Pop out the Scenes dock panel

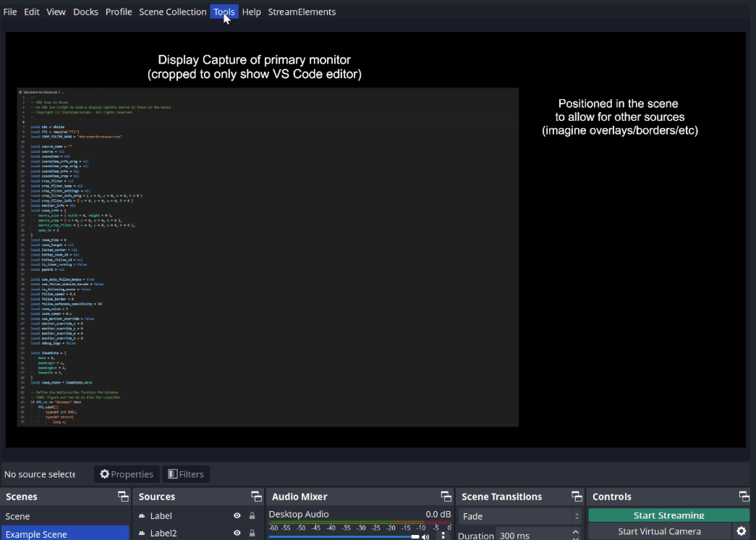tap(123, 497)
